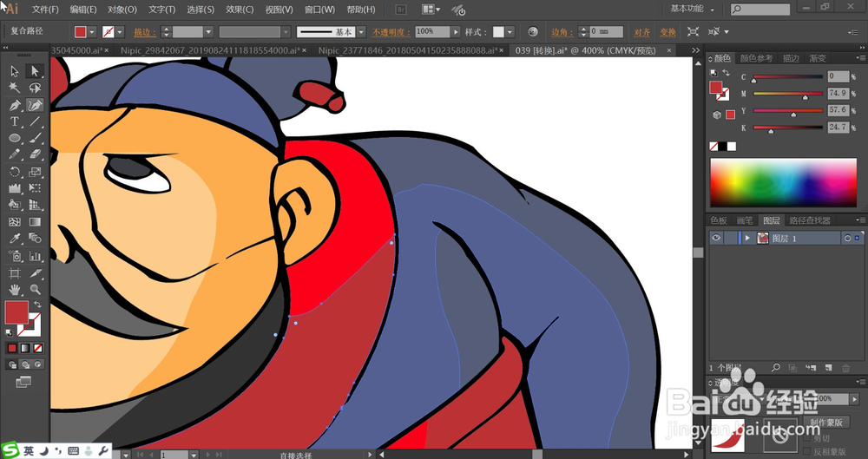The image size is (868, 459).
Task: Activate the Lasso tool
Action: 35,88
